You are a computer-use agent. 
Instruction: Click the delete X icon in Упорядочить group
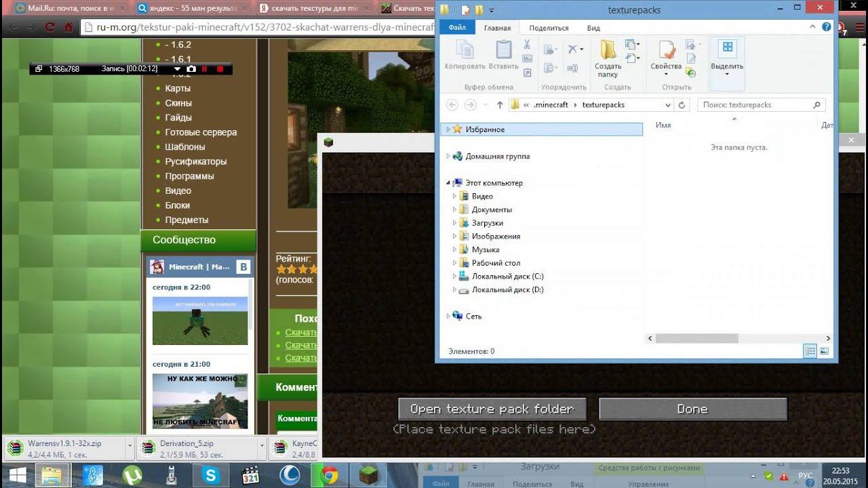point(572,49)
